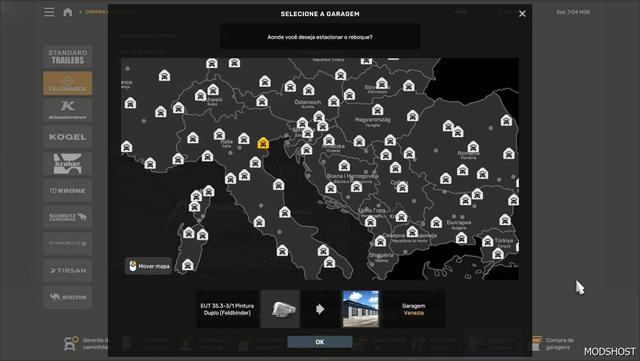
Task: Click the Feldbinder trailer thumbnail
Action: [280, 309]
